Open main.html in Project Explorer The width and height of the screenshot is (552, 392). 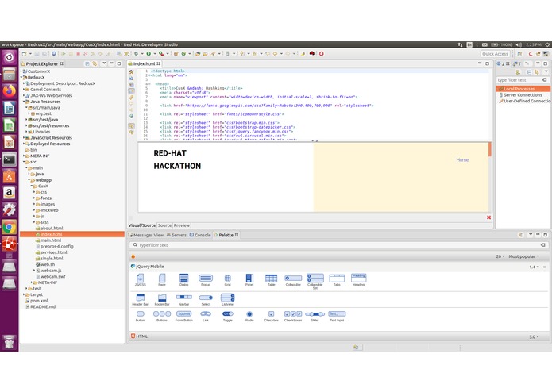(51, 240)
